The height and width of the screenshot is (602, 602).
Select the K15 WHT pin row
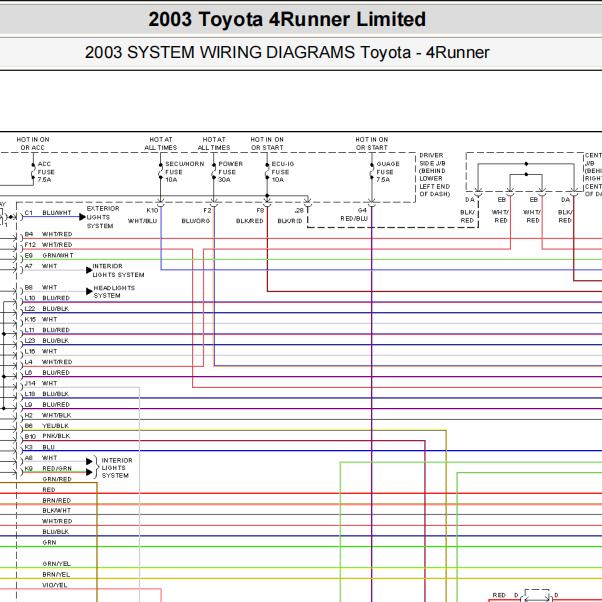coord(41,319)
